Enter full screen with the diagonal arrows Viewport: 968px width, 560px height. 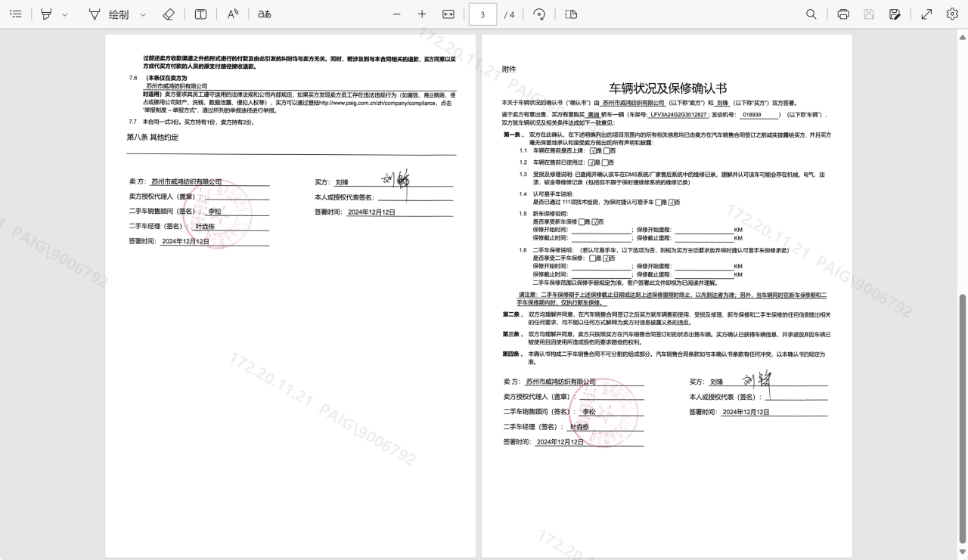point(926,14)
